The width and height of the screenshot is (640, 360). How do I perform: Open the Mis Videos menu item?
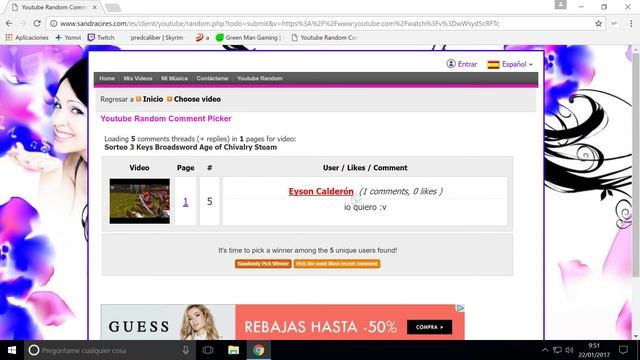click(x=138, y=78)
